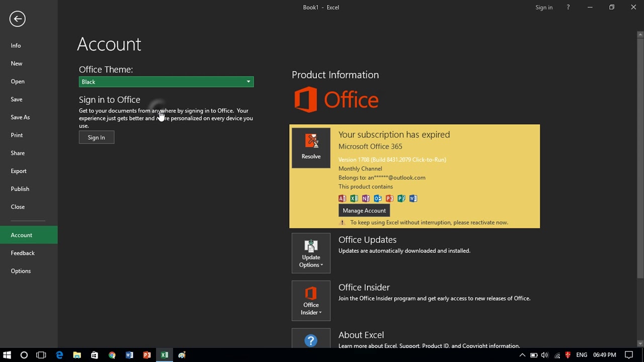Open Task View on the taskbar
Image resolution: width=644 pixels, height=362 pixels.
pos(41,355)
